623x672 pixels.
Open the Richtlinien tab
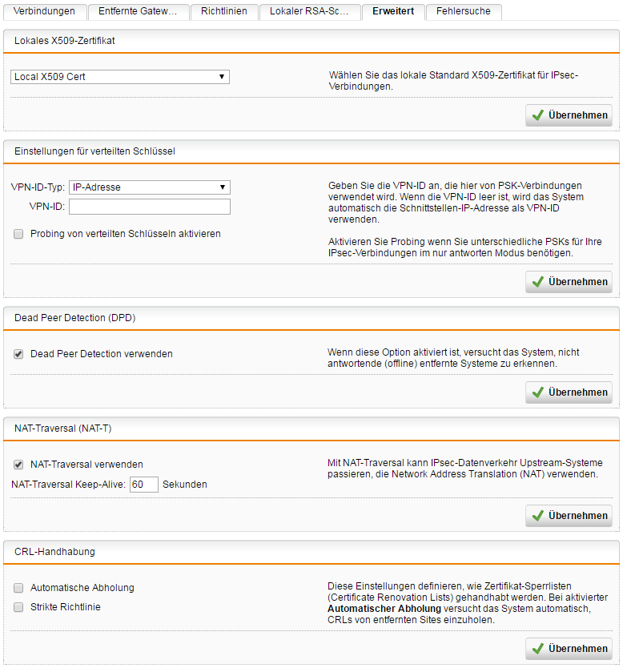point(225,11)
